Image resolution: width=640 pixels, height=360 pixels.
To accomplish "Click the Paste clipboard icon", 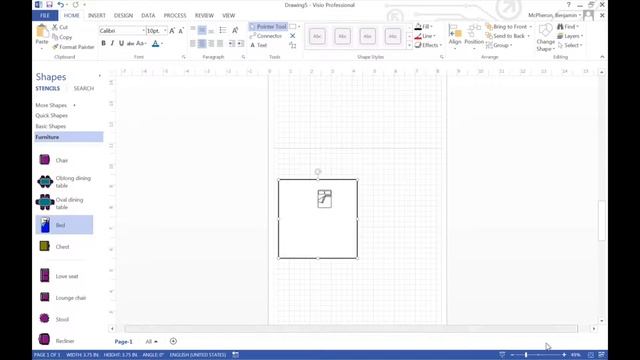I will click(42, 31).
